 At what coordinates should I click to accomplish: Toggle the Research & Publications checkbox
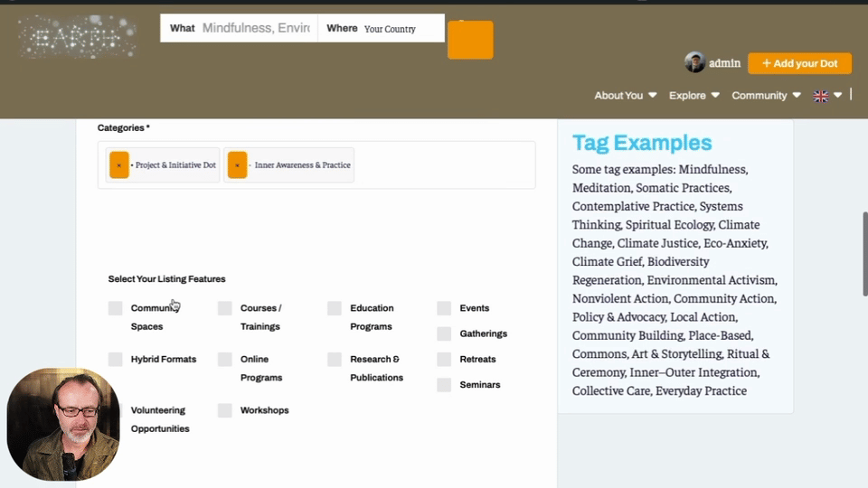pyautogui.click(x=335, y=359)
